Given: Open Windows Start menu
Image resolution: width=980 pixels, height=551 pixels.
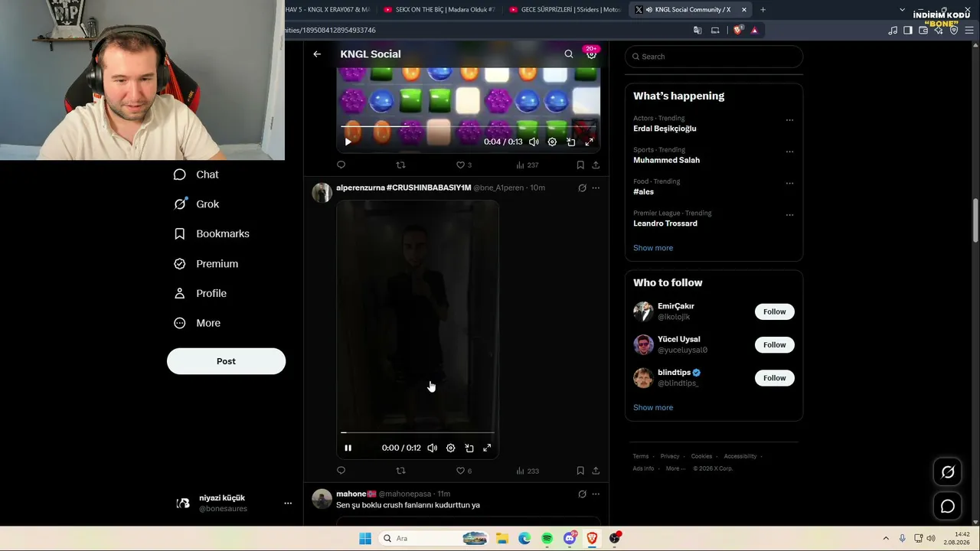Looking at the screenshot, I should (x=365, y=539).
